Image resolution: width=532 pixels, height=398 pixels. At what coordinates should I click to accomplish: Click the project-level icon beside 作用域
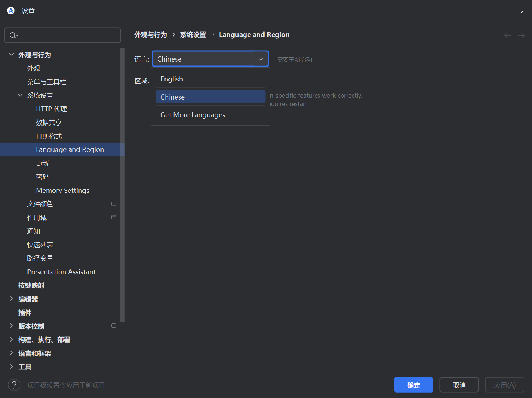point(113,217)
